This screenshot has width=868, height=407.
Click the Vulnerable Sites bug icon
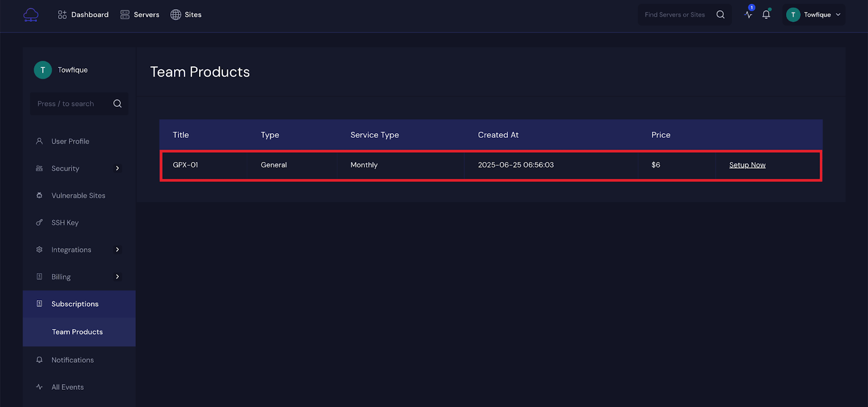[x=39, y=196]
